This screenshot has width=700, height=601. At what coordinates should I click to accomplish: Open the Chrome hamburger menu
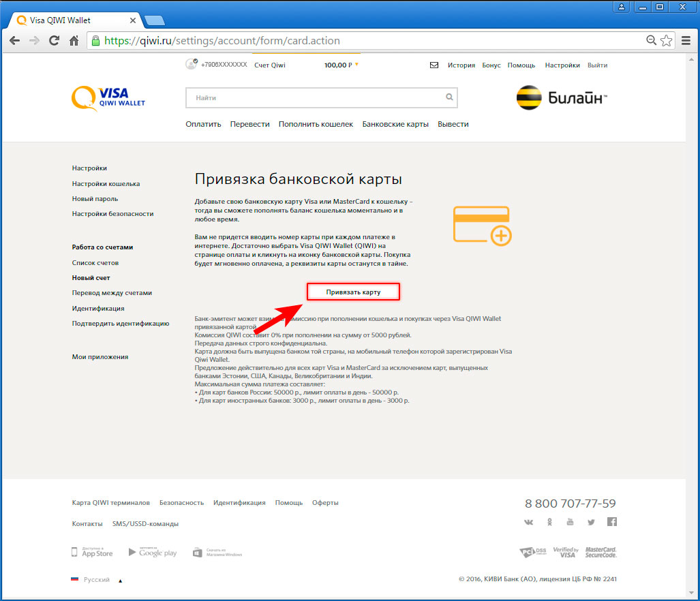click(686, 41)
